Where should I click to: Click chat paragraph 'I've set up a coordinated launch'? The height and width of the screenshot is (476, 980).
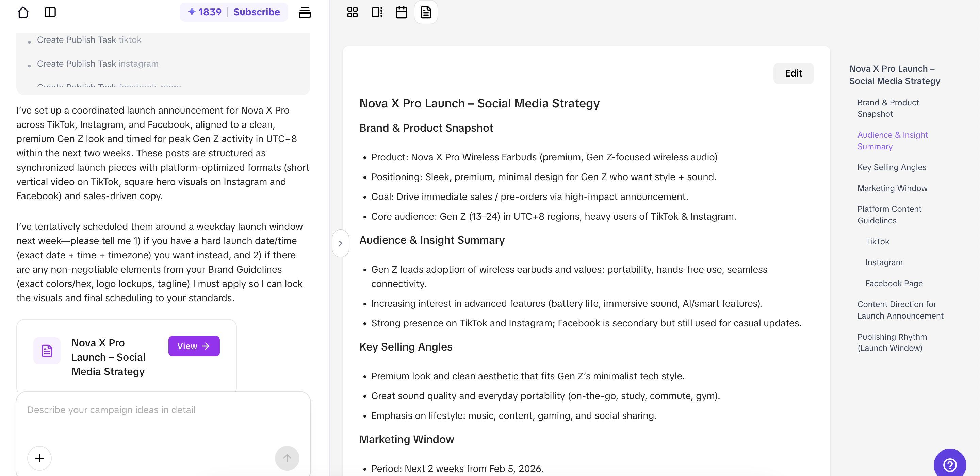pyautogui.click(x=163, y=153)
